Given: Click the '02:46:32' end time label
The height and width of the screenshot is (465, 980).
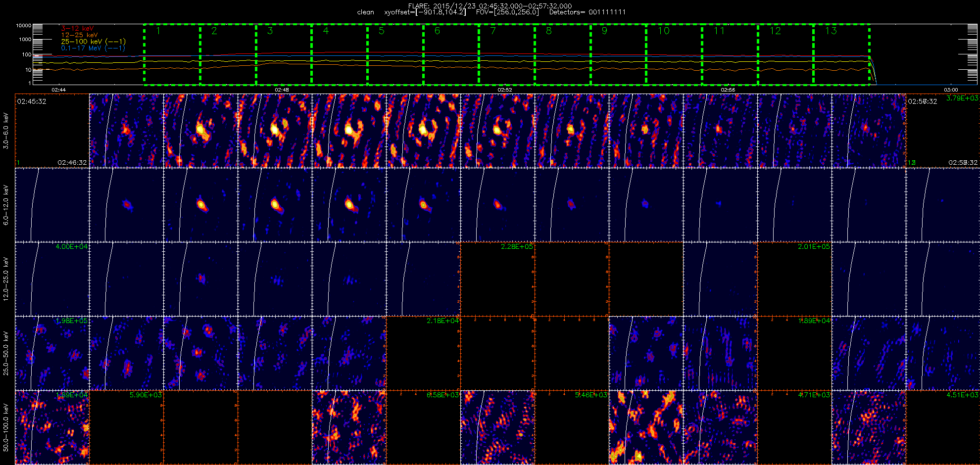Looking at the screenshot, I should pyautogui.click(x=72, y=162).
